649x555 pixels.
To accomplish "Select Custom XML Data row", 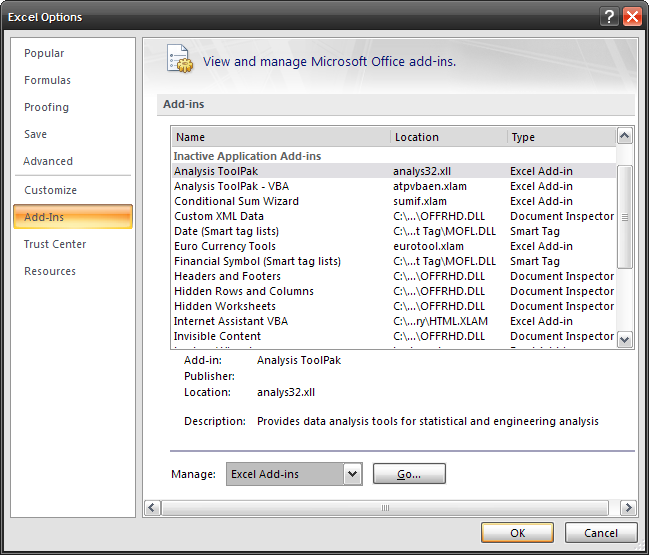I will 394,216.
